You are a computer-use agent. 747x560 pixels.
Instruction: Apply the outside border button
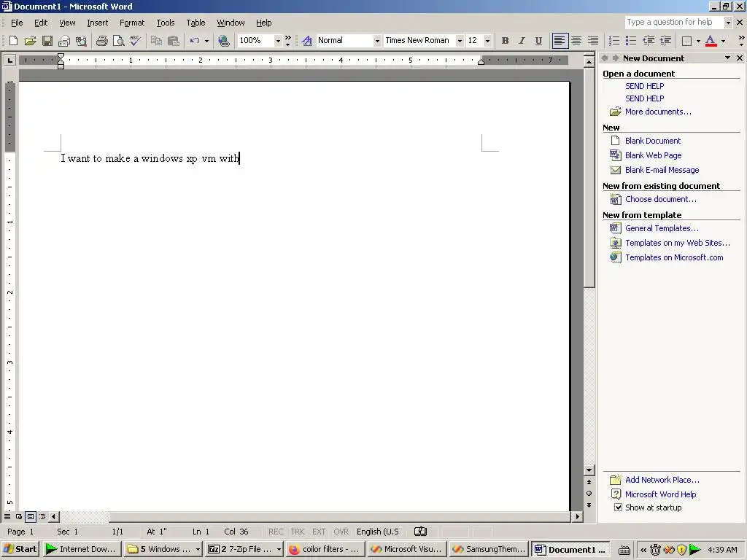click(686, 41)
